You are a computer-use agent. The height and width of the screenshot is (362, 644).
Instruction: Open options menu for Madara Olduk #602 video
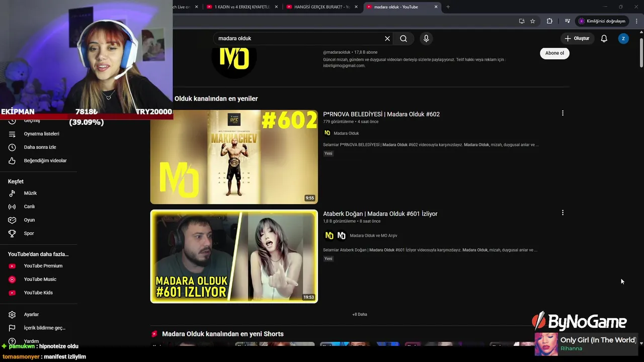[x=562, y=113]
